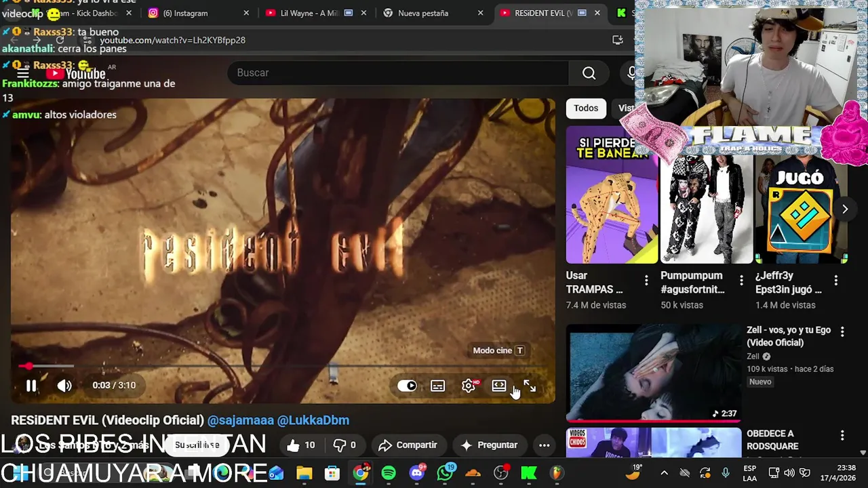Screen dimensions: 868x488
Task: Click the cast icon in address bar
Action: [617, 40]
